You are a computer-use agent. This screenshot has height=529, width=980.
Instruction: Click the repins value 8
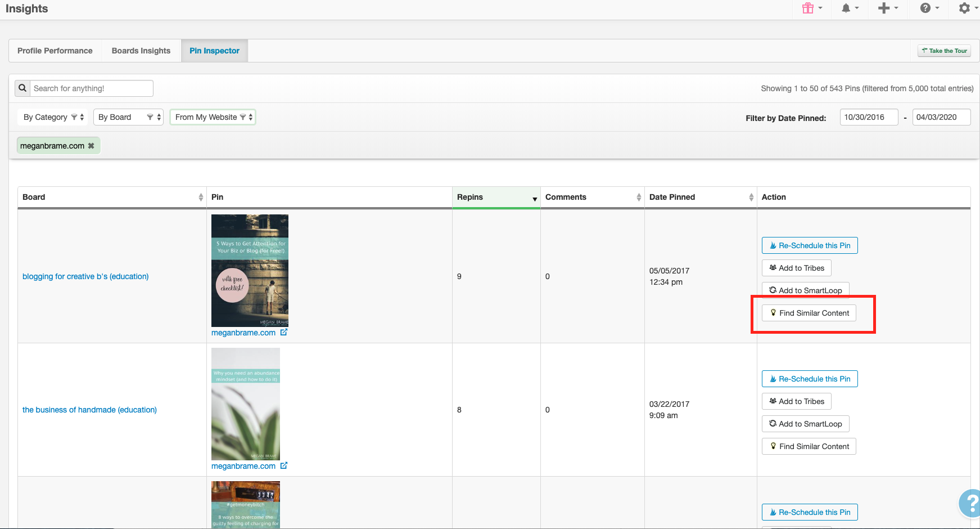(x=459, y=410)
